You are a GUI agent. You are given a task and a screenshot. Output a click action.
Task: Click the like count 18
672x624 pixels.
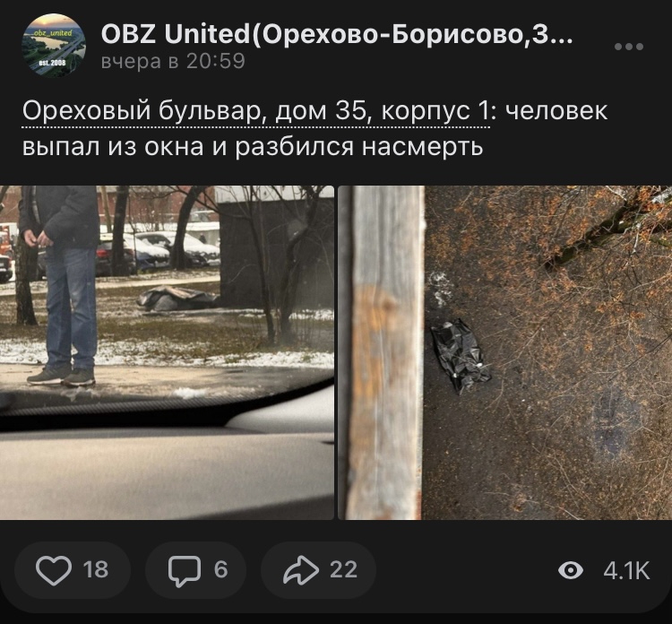(96, 570)
